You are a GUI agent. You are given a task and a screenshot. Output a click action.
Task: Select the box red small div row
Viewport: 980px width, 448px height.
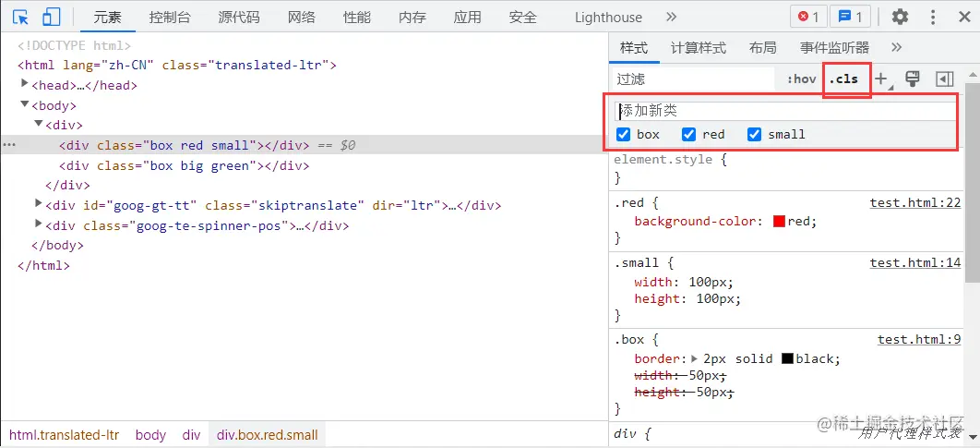click(304, 144)
